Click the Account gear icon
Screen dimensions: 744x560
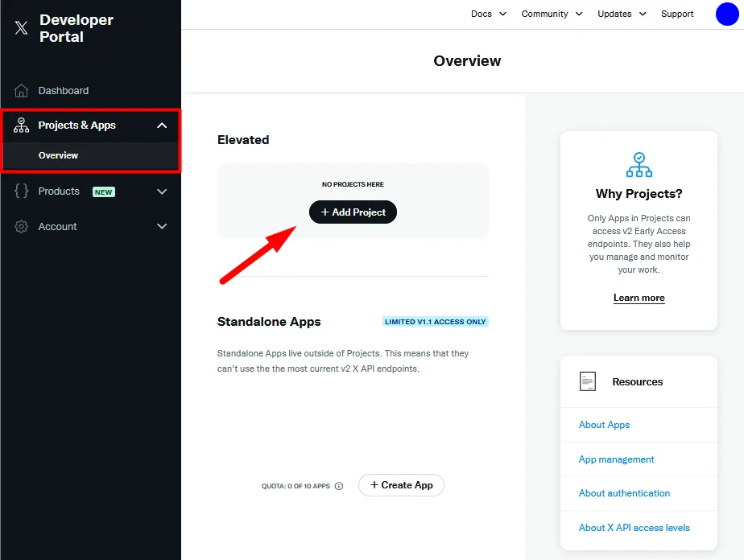click(22, 227)
